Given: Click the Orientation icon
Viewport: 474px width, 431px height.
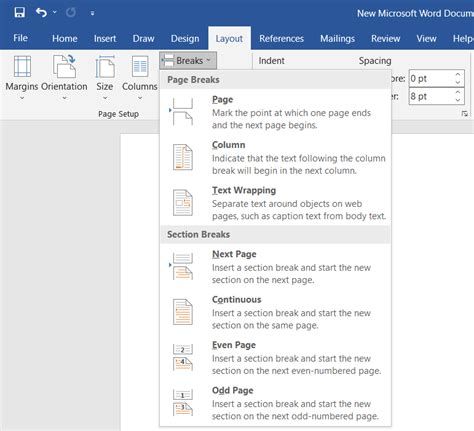Looking at the screenshot, I should pyautogui.click(x=64, y=67).
